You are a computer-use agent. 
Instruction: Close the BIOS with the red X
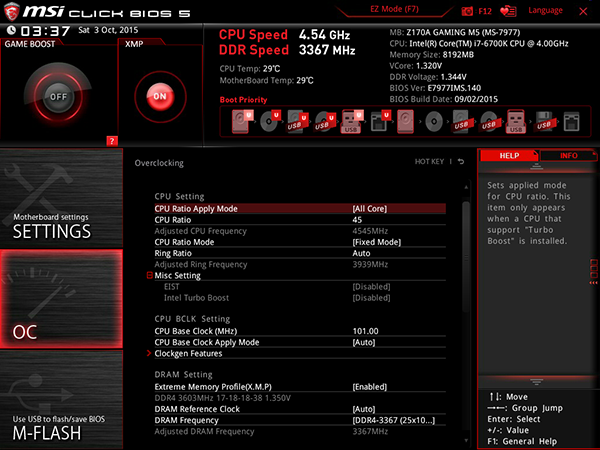[x=583, y=11]
